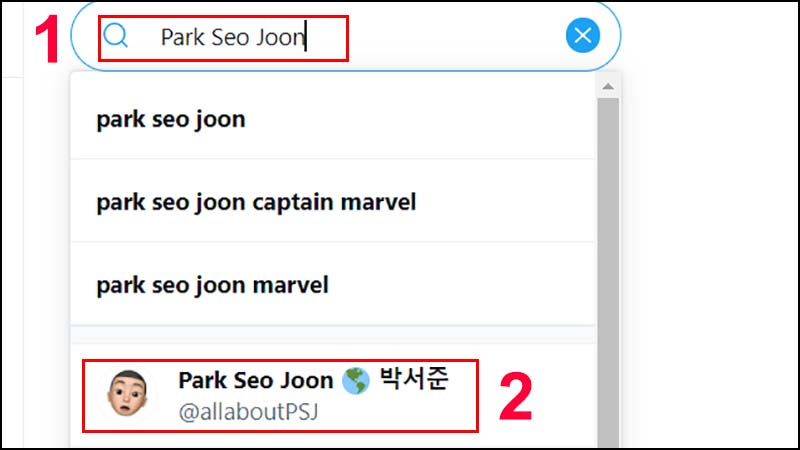This screenshot has height=450, width=800.
Task: Clear the search with the blue X button
Action: coord(583,35)
